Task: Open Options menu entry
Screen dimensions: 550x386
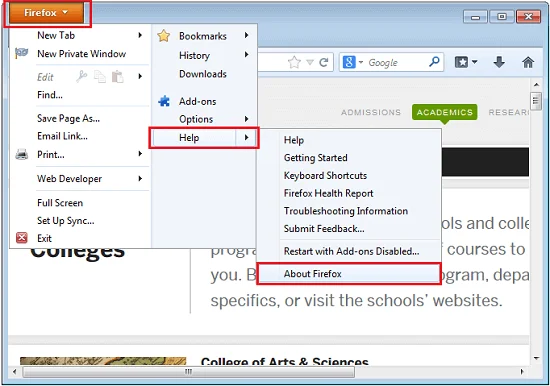Action: point(196,119)
